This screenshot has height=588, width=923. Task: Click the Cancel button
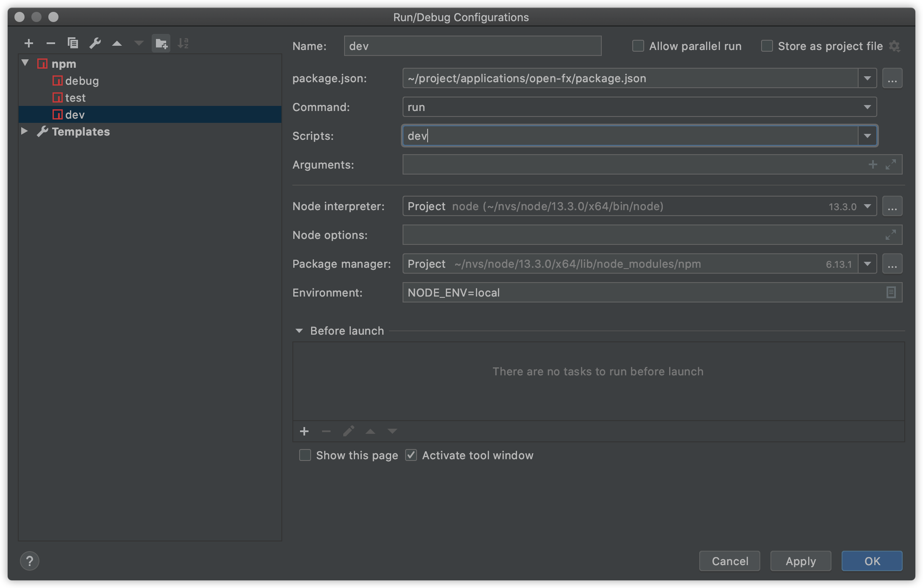point(730,561)
